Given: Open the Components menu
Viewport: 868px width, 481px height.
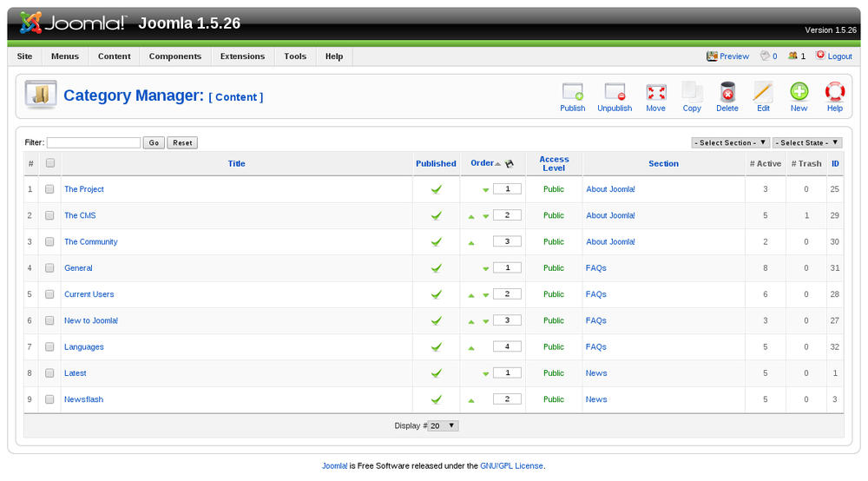Looking at the screenshot, I should click(174, 56).
